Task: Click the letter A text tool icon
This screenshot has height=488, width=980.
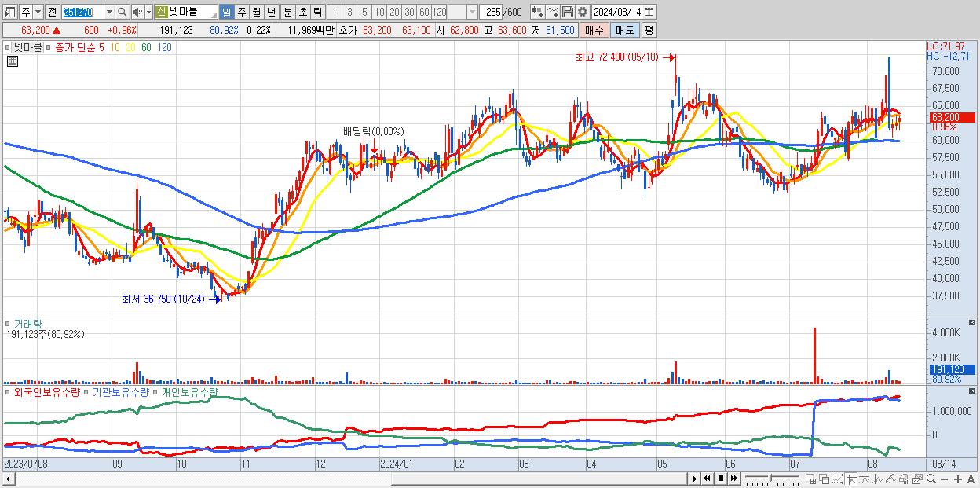Action: [x=971, y=479]
